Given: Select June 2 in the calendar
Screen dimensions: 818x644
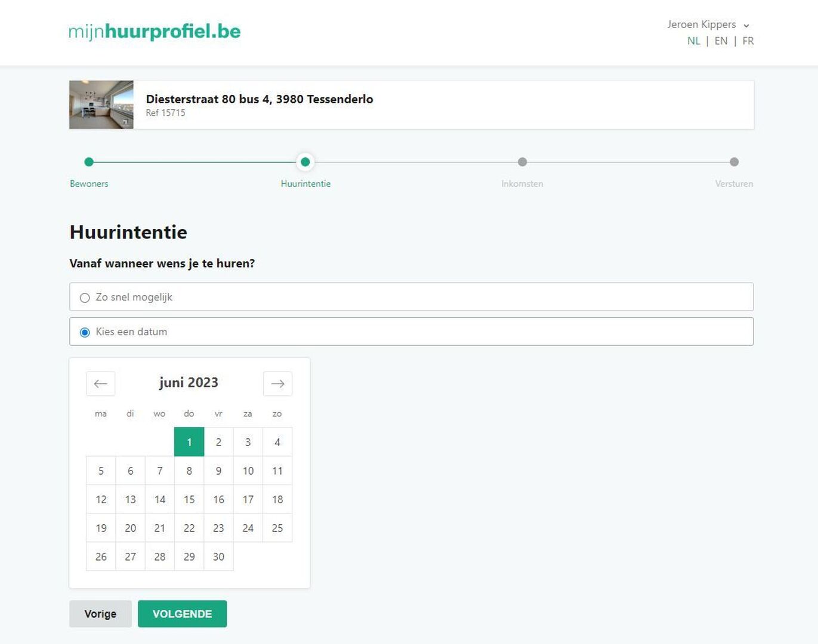Looking at the screenshot, I should tap(218, 442).
